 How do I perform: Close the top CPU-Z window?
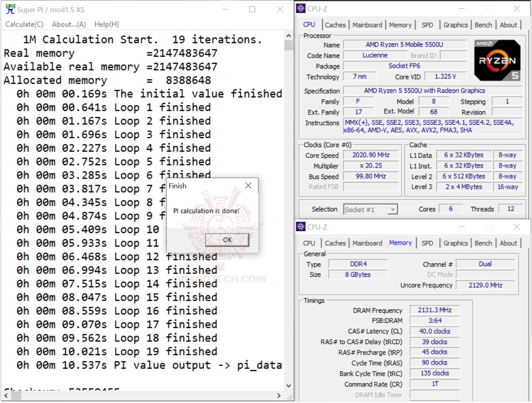coord(517,8)
